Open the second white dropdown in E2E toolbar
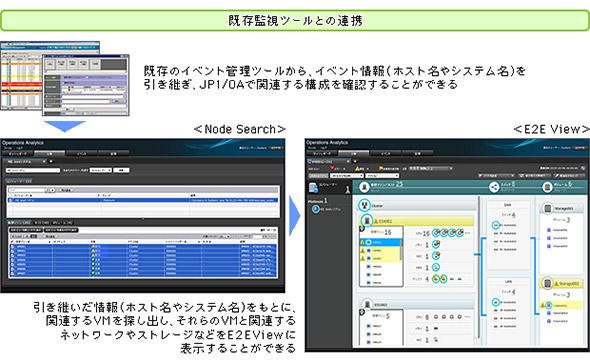This screenshot has width=590, height=362. point(382,176)
